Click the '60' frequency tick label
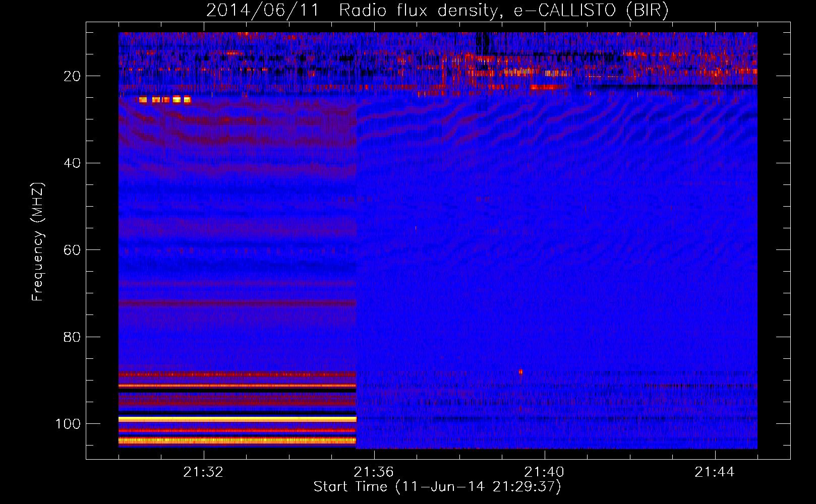The width and height of the screenshot is (816, 504). [72, 250]
